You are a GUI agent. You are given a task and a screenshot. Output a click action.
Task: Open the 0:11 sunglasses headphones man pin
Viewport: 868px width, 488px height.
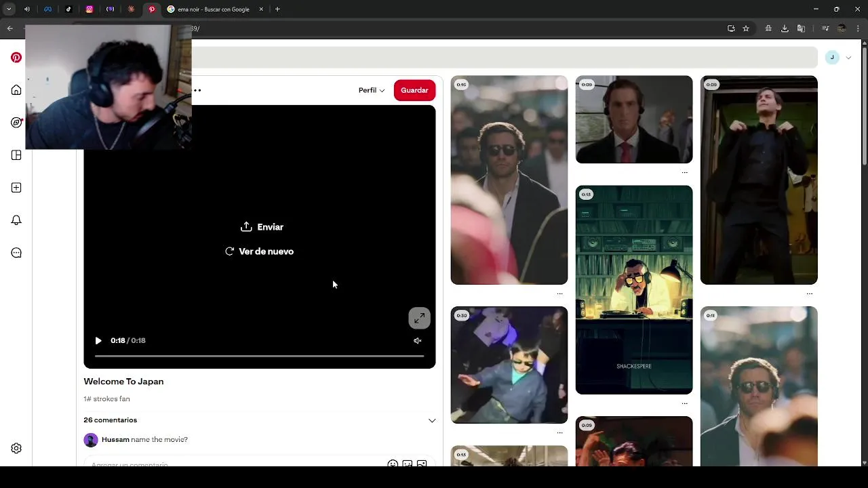[x=759, y=386]
